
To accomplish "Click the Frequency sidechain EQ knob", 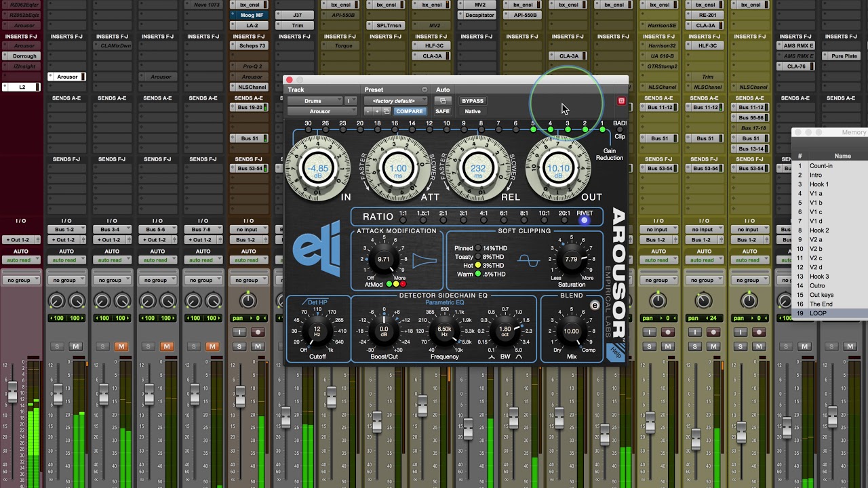I will (444, 330).
